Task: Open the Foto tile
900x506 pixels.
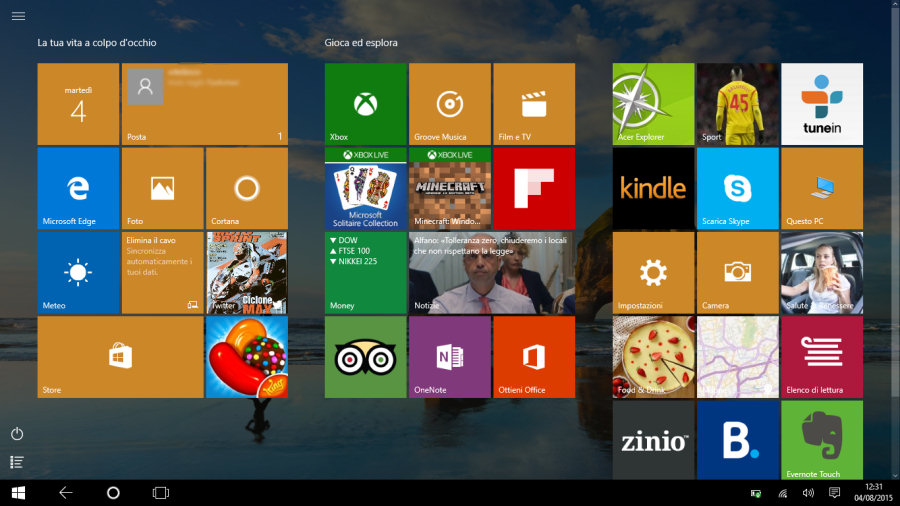Action: coord(162,188)
